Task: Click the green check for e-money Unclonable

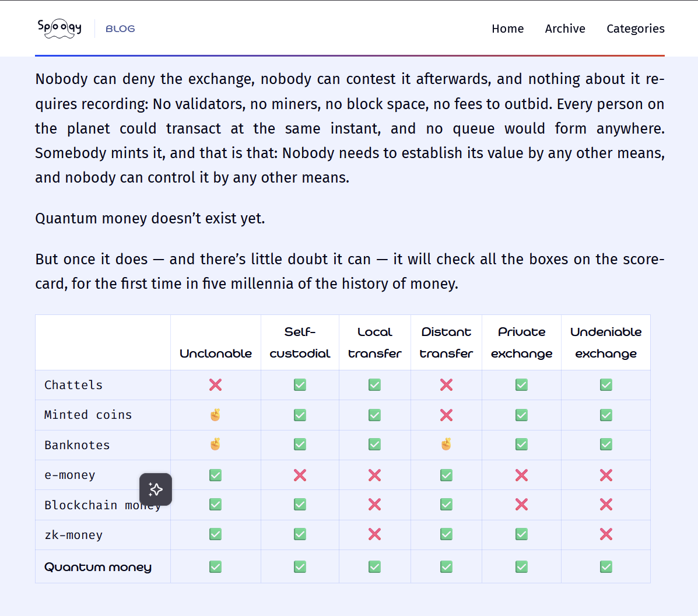Action: (215, 475)
